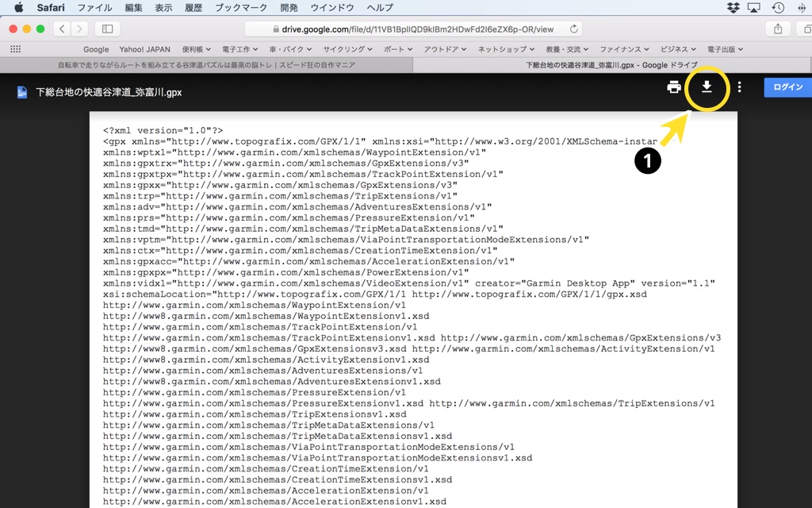Image resolution: width=812 pixels, height=508 pixels.
Task: Expand the アウトドア bookmarks folder
Action: (446, 49)
